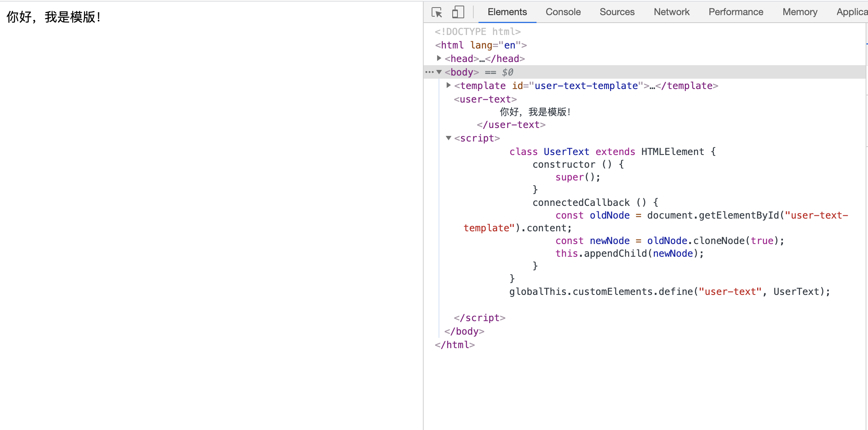Click the three-dot badge beside body
This screenshot has height=430, width=868.
pyautogui.click(x=430, y=72)
